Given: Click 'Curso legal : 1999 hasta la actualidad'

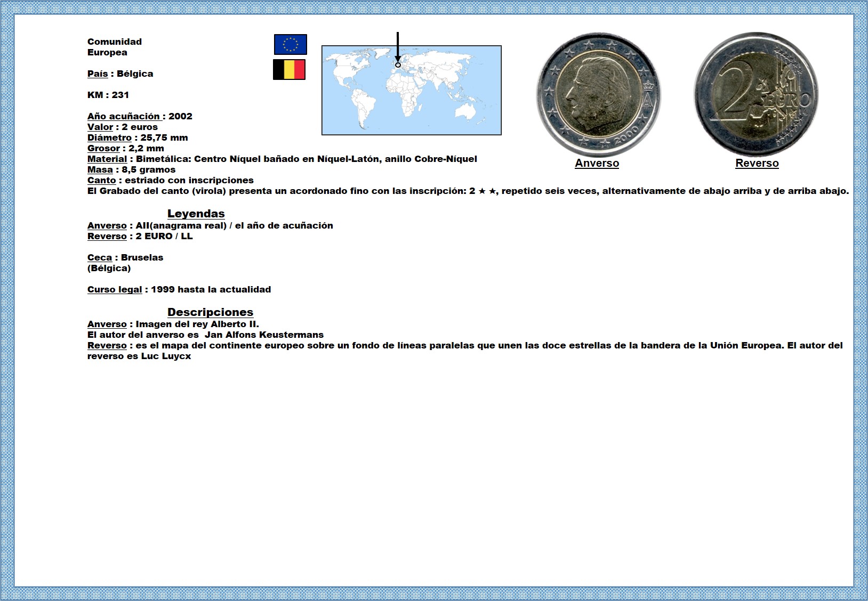Looking at the screenshot, I should [x=179, y=289].
